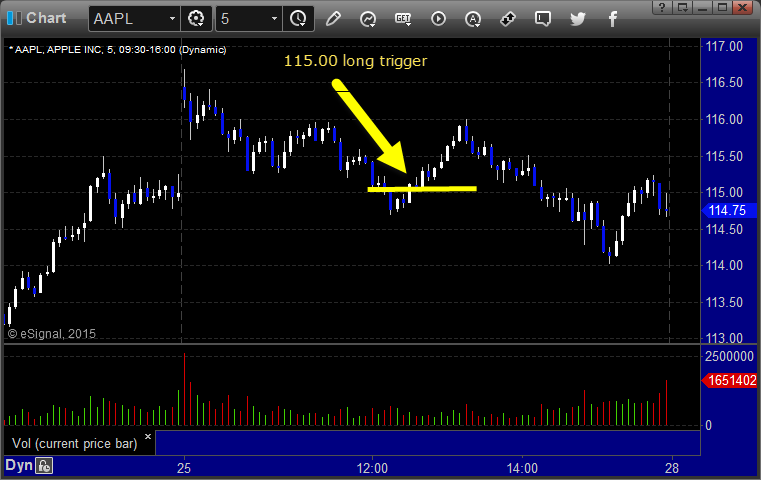Click the volume axis 0 label
Image resolution: width=761 pixels, height=480 pixels.
pyautogui.click(x=709, y=426)
